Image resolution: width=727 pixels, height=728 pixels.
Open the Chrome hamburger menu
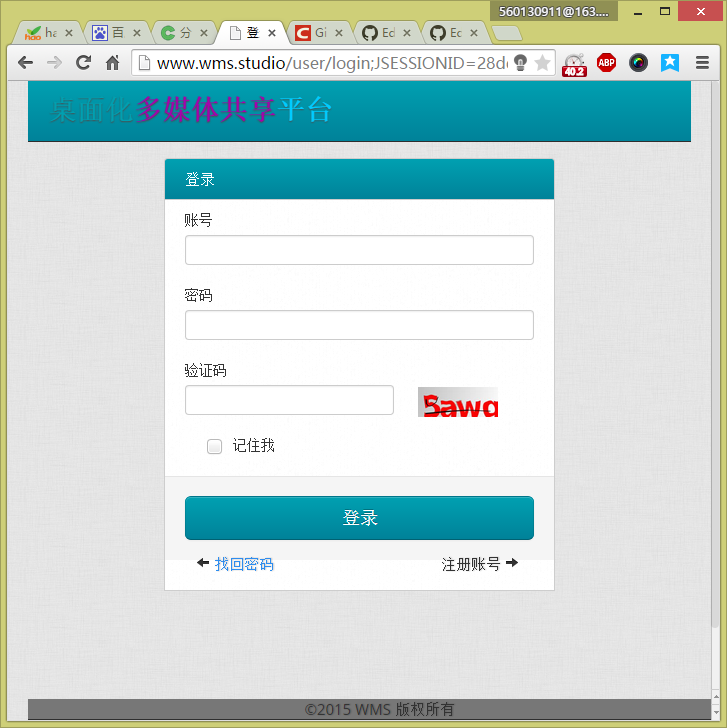(x=702, y=63)
